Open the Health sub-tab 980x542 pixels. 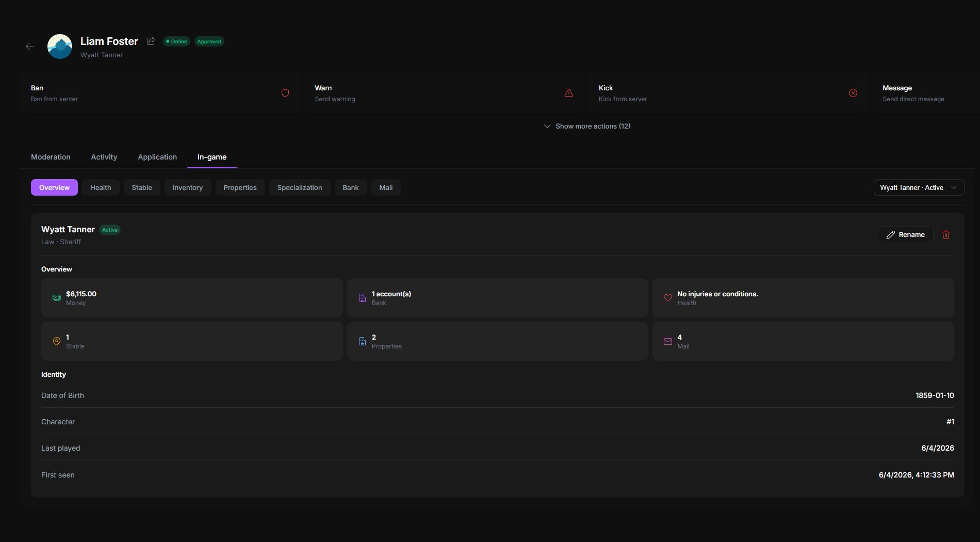pos(101,187)
